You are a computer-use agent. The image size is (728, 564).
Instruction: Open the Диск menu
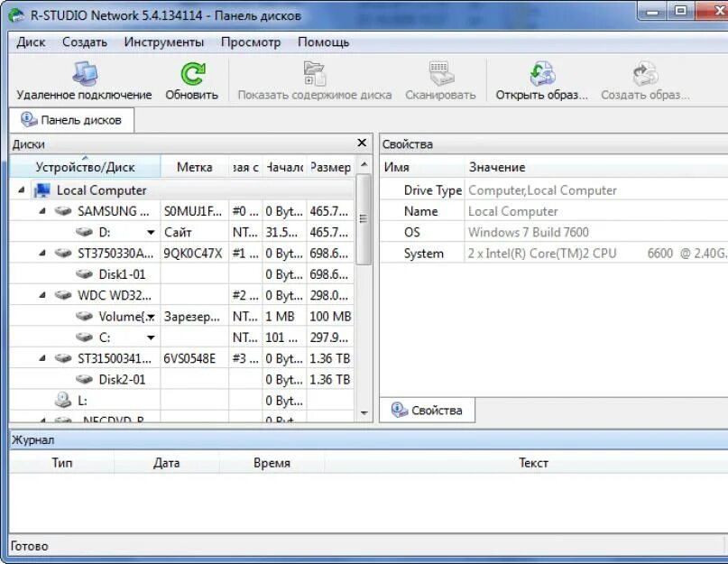(x=31, y=42)
